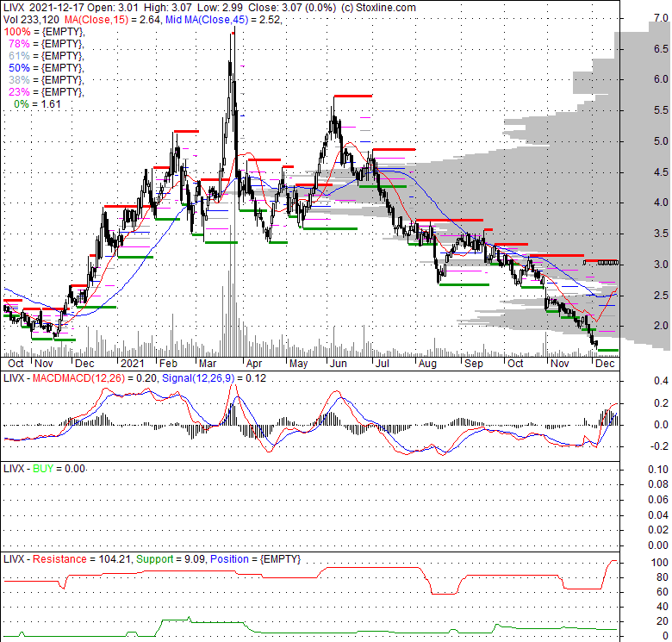Click the 2.0 price axis label
The height and width of the screenshot is (642, 672).
coord(661,326)
